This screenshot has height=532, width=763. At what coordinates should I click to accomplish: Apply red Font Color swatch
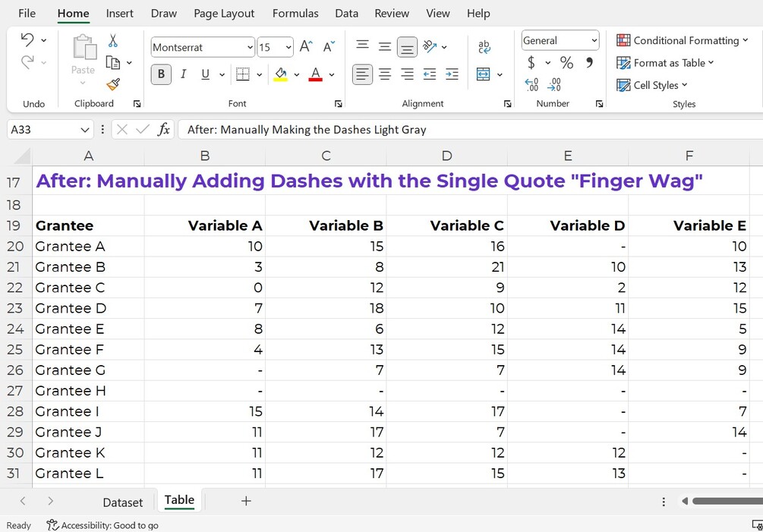[315, 74]
